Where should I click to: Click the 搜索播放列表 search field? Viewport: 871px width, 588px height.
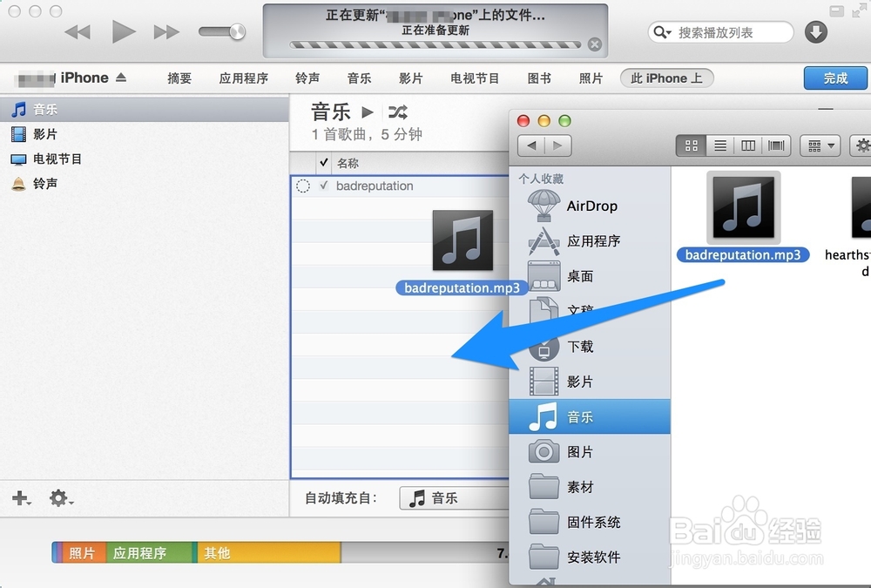point(721,30)
